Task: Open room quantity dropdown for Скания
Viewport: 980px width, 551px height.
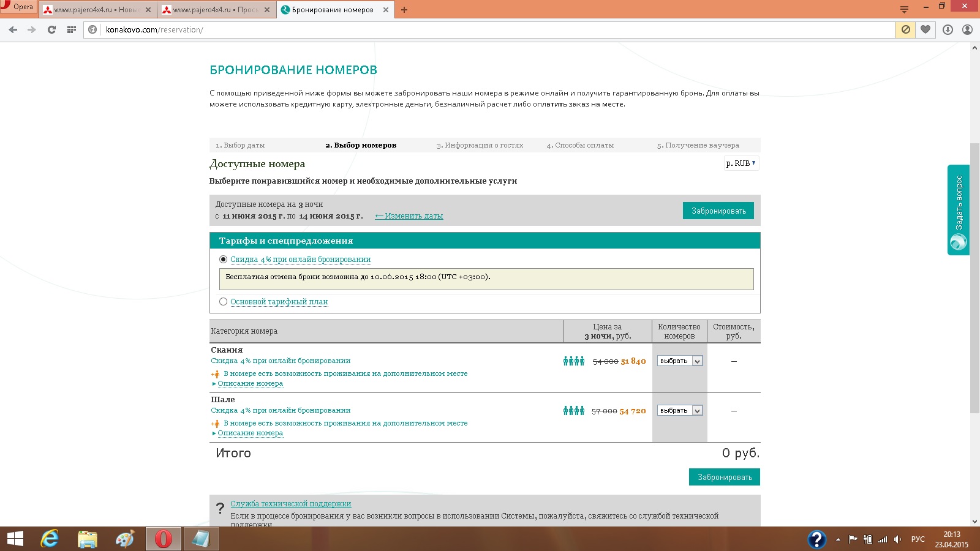Action: [679, 361]
